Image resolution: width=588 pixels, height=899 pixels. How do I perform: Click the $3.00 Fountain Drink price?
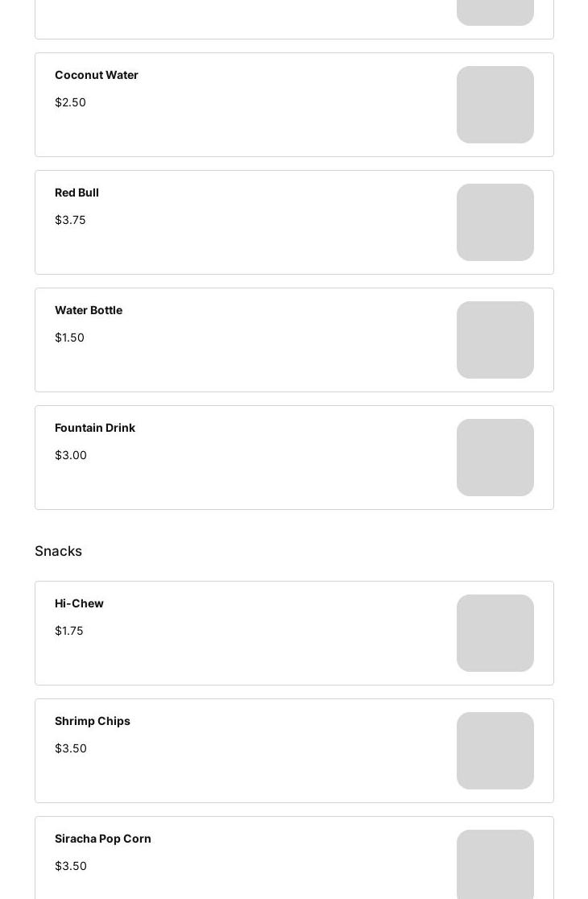click(71, 455)
